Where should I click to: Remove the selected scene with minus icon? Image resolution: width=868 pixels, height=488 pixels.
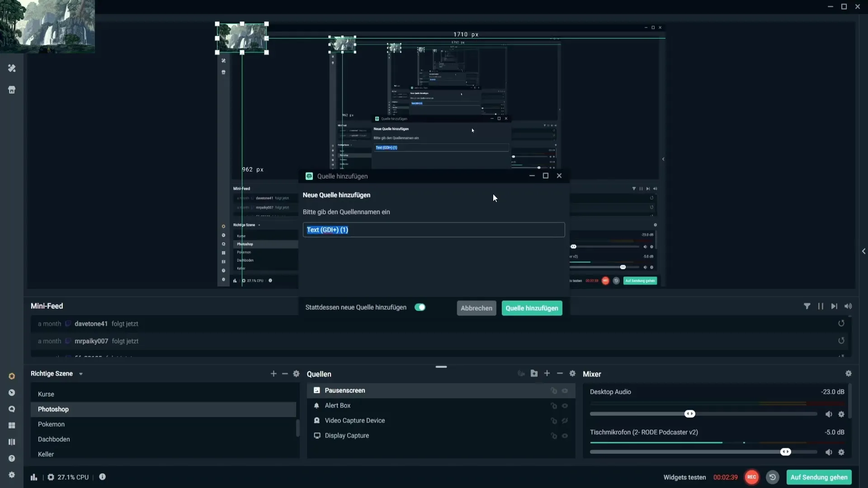click(285, 374)
